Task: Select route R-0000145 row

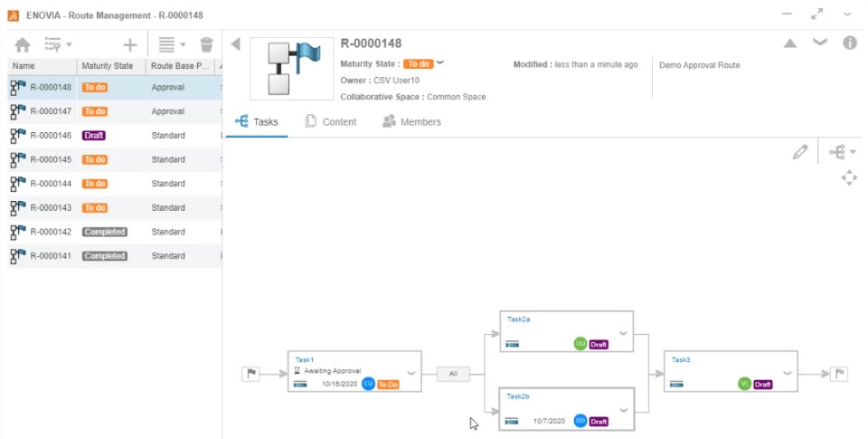Action: coord(115,159)
